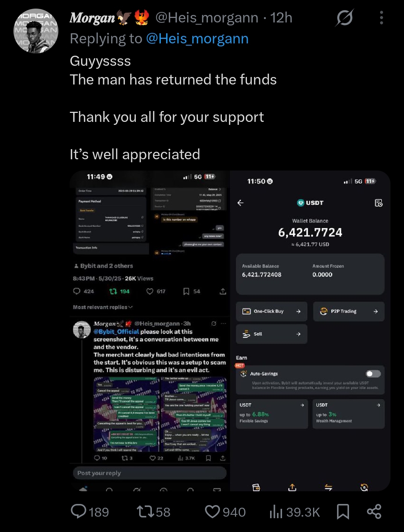Tap the back arrow in USDT screen
This screenshot has height=532, width=404.
point(241,203)
